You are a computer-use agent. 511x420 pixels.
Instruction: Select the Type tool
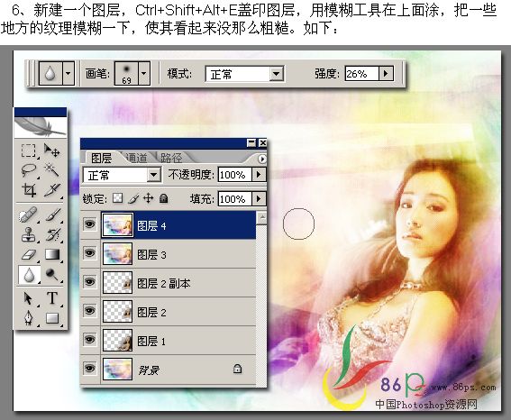coord(52,298)
